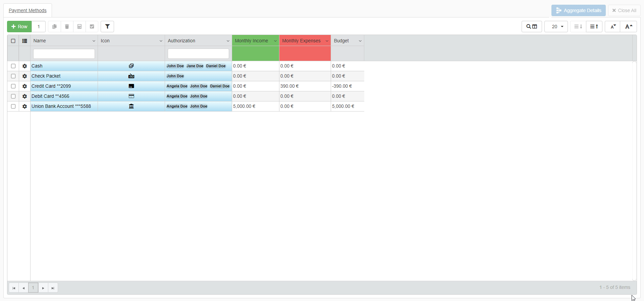The width and height of the screenshot is (644, 301).
Task: Click the Close All button
Action: 624,10
